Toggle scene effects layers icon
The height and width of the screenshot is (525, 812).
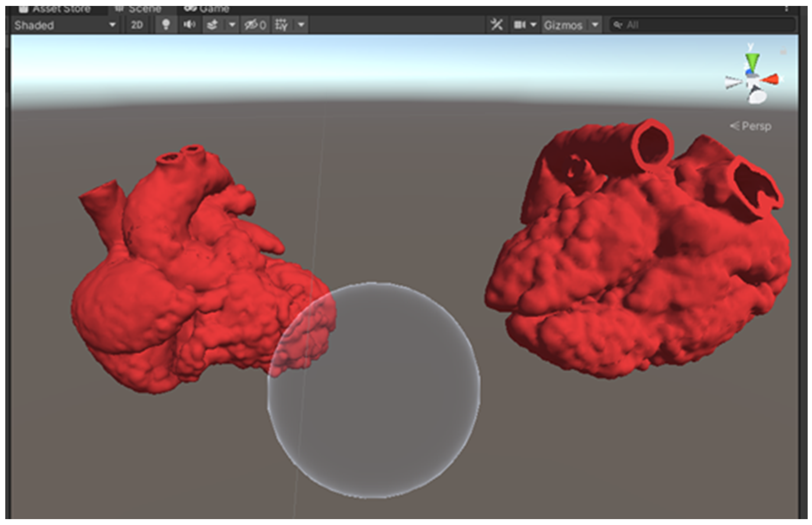click(212, 25)
